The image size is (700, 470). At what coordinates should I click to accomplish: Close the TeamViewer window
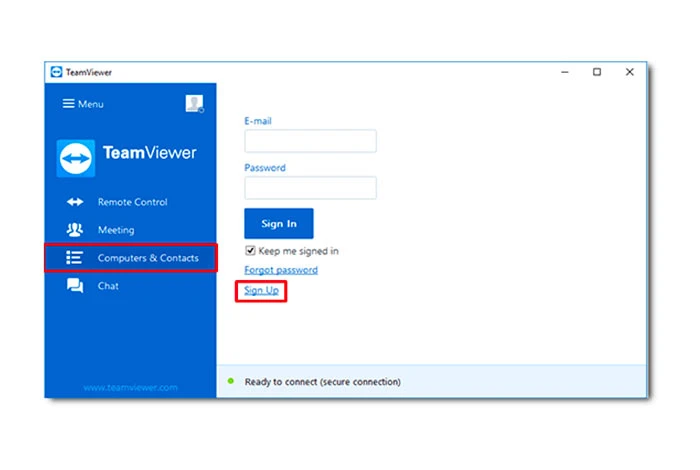(629, 72)
